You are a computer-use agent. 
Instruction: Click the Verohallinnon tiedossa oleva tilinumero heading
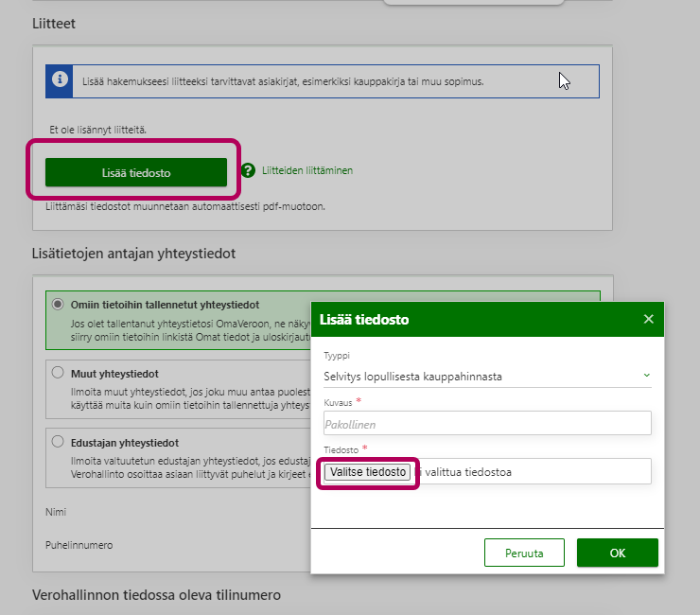(x=156, y=595)
